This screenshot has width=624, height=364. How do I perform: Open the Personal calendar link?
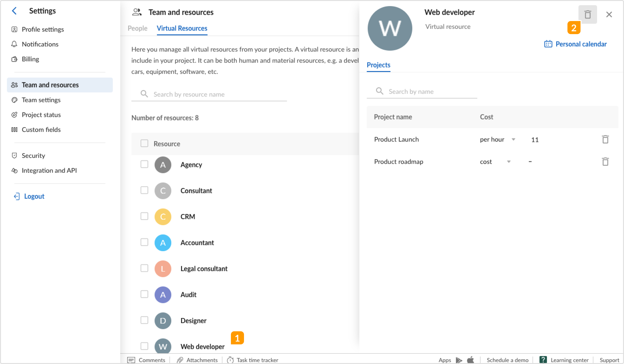tap(575, 44)
